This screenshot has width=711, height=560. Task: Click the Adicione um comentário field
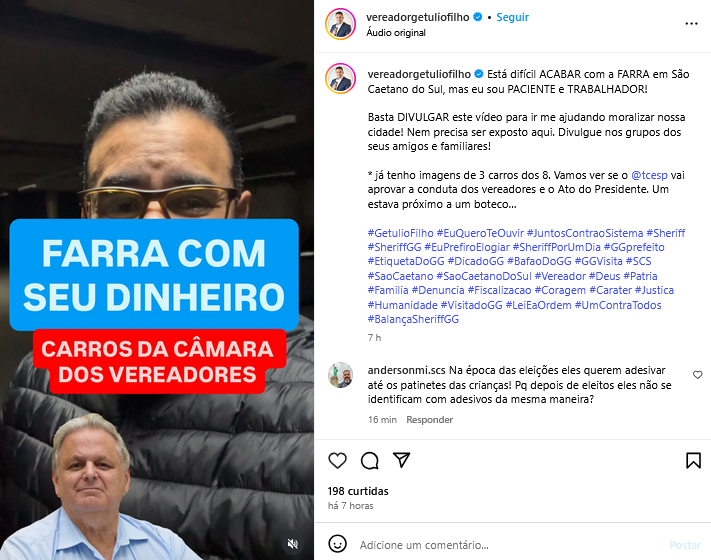510,545
